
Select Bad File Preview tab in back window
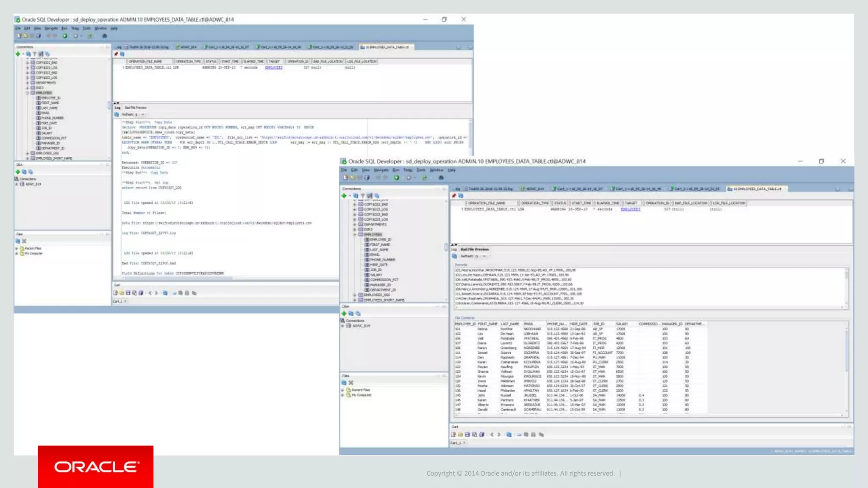[x=135, y=108]
